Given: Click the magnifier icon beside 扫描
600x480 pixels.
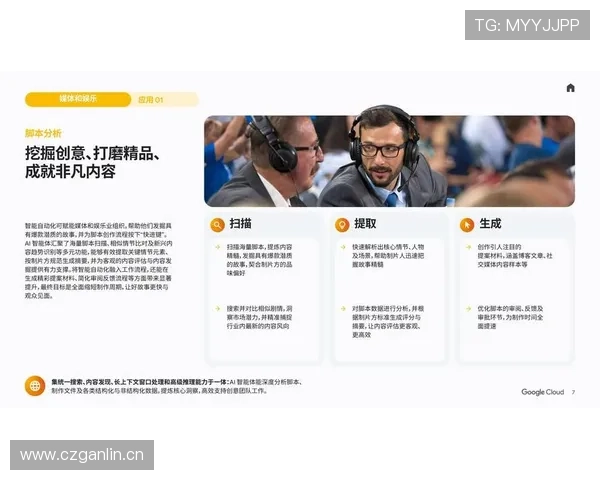Looking at the screenshot, I should (217, 225).
